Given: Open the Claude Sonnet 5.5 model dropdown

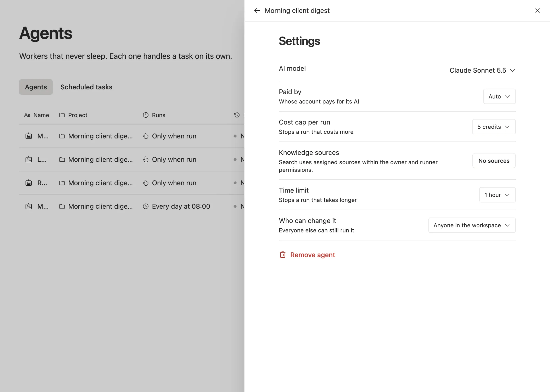Looking at the screenshot, I should point(482,70).
